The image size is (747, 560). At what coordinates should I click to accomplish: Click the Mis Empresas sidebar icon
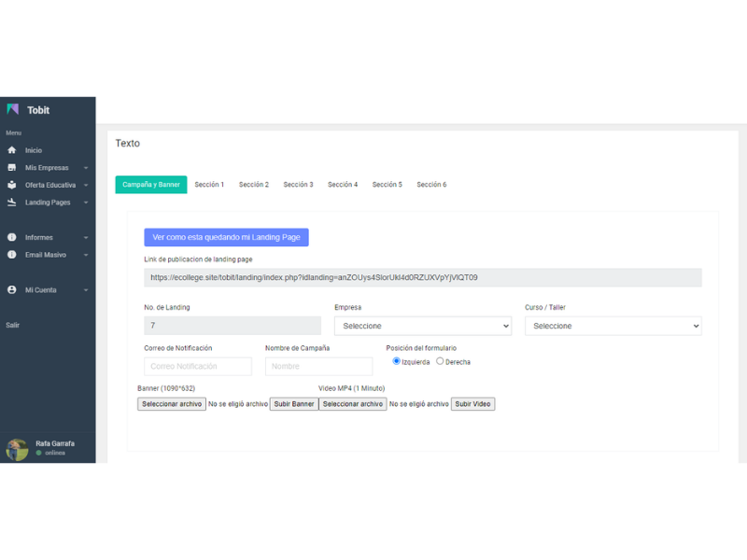tap(12, 168)
